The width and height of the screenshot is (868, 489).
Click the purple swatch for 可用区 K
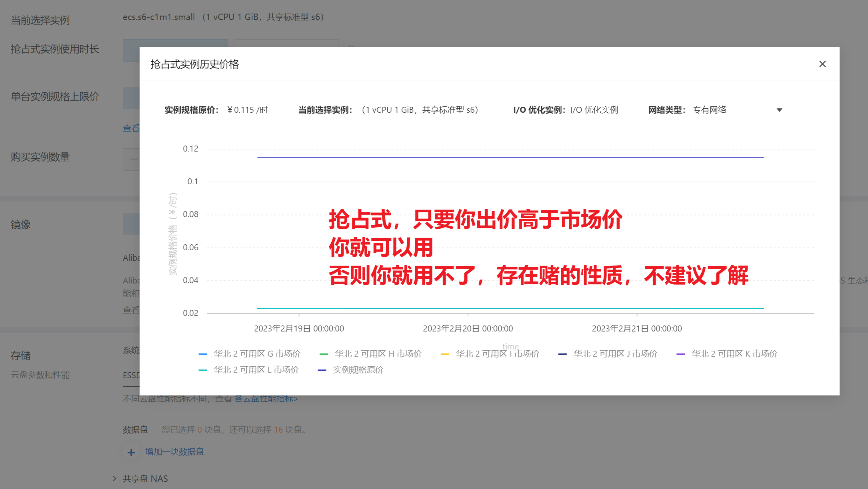pos(680,354)
